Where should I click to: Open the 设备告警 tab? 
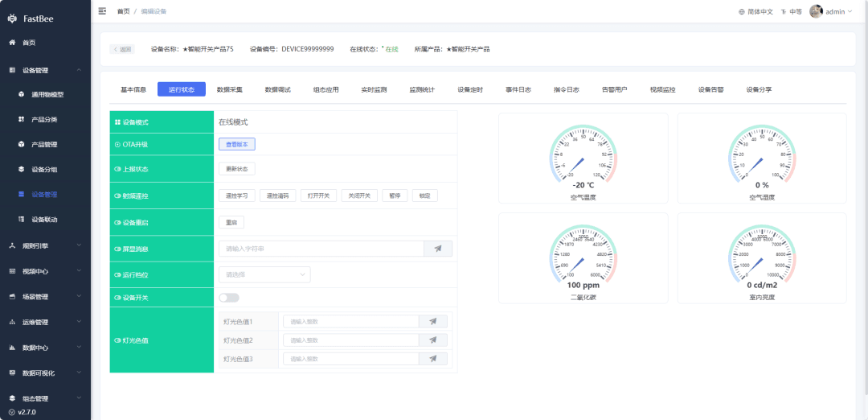click(710, 89)
